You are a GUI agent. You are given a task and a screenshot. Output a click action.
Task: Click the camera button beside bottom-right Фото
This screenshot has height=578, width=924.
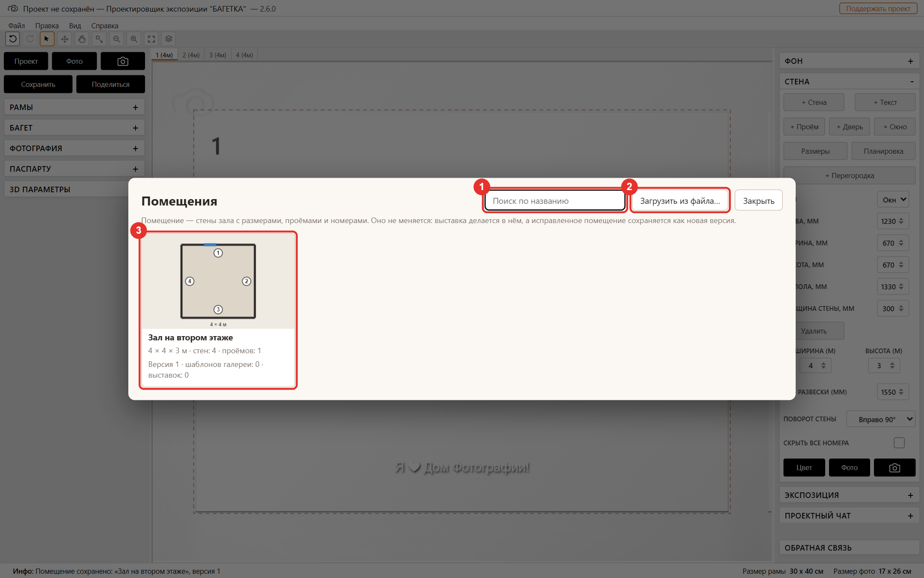[x=894, y=468]
